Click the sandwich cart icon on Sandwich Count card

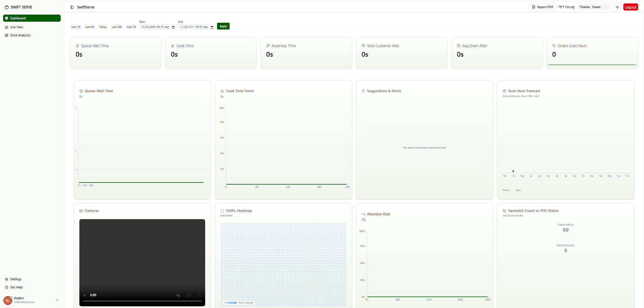click(504, 211)
